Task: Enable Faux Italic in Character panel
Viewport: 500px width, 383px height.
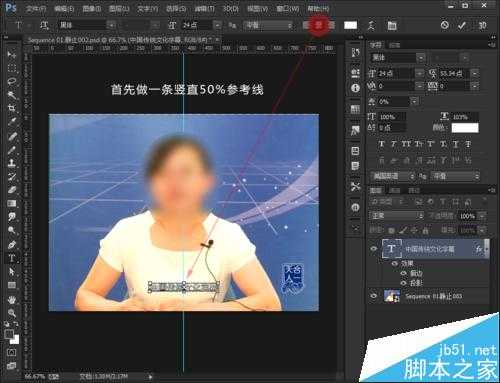Action: click(394, 144)
